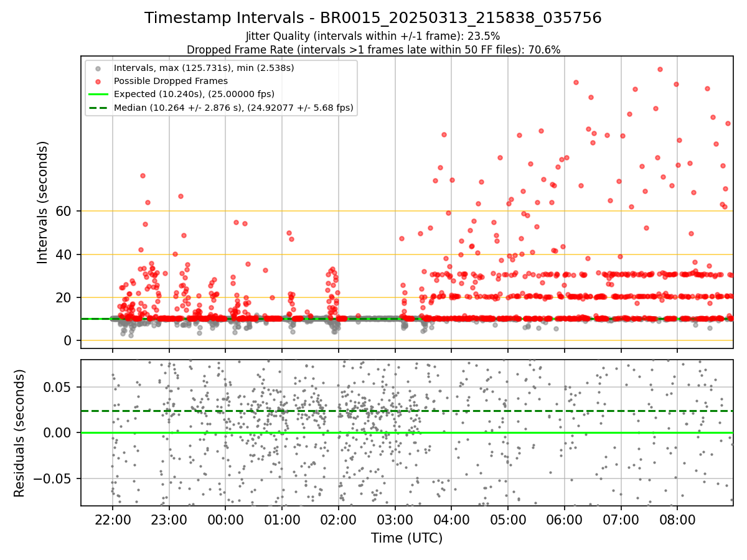Click the '06:00' time tick label
Screen dimensions: 747x560
[565, 519]
